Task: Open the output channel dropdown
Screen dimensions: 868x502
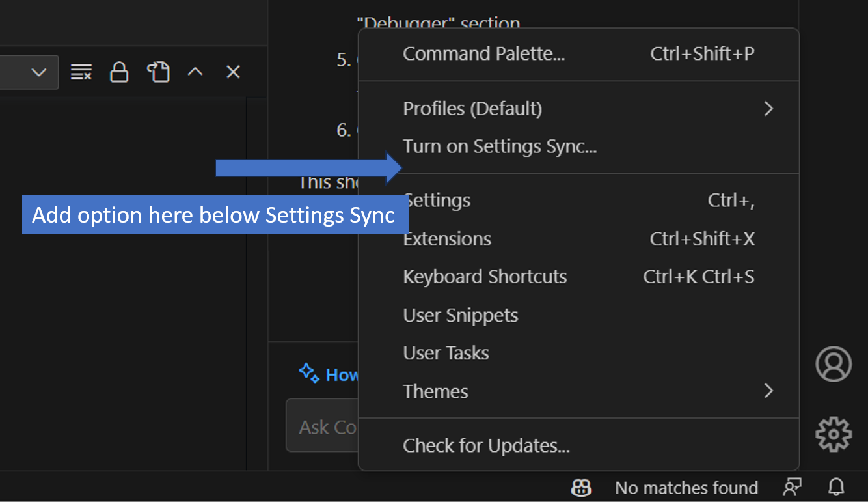Action: pos(29,72)
